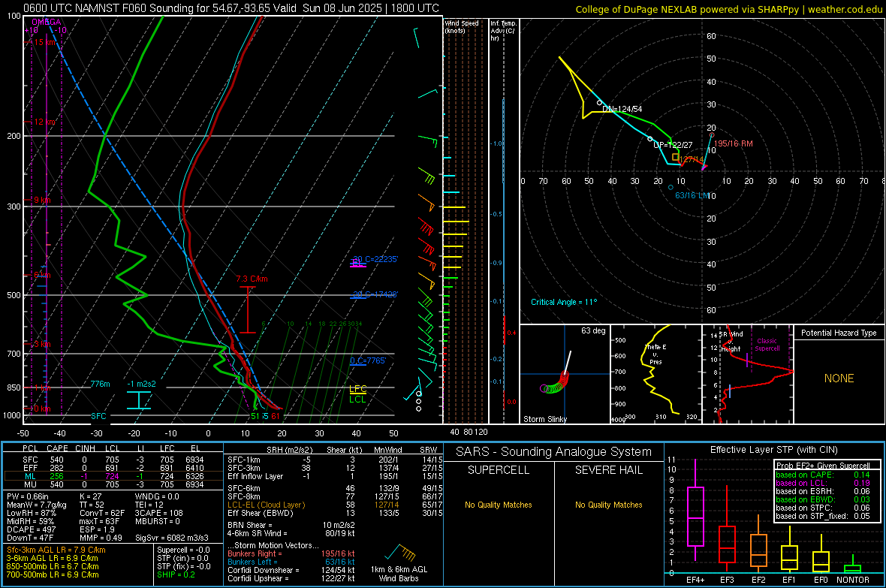Click the 63/16 LM label
Image resolution: width=886 pixels, height=588 pixels.
(692, 195)
